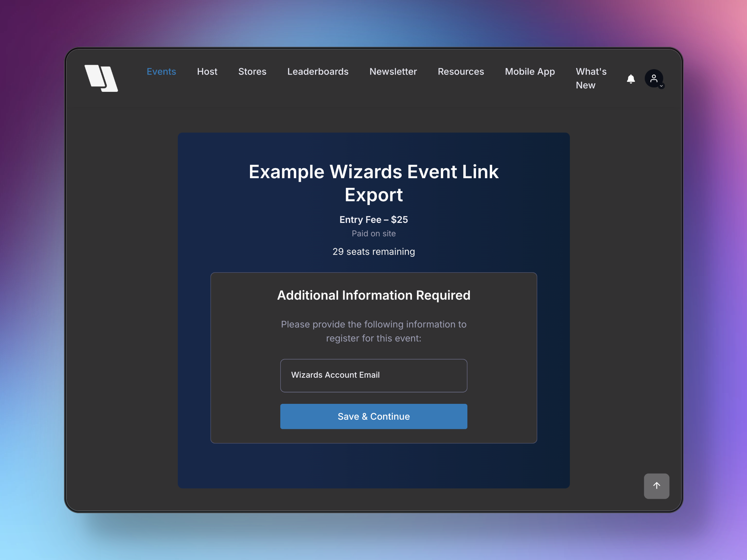Click the 29 seats remaining text
The image size is (747, 560).
pyautogui.click(x=373, y=251)
